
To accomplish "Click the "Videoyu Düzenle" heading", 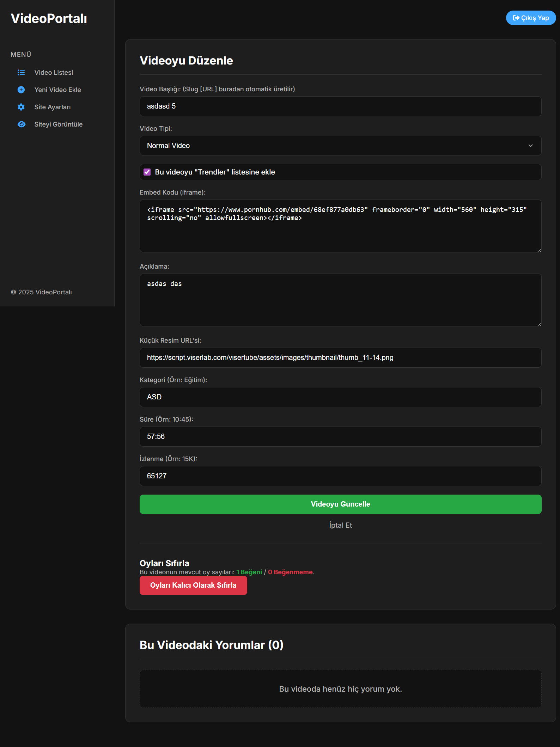I will pos(186,61).
